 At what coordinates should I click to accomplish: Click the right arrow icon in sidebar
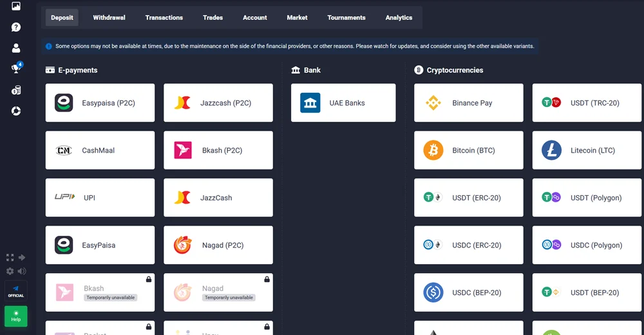(22, 257)
